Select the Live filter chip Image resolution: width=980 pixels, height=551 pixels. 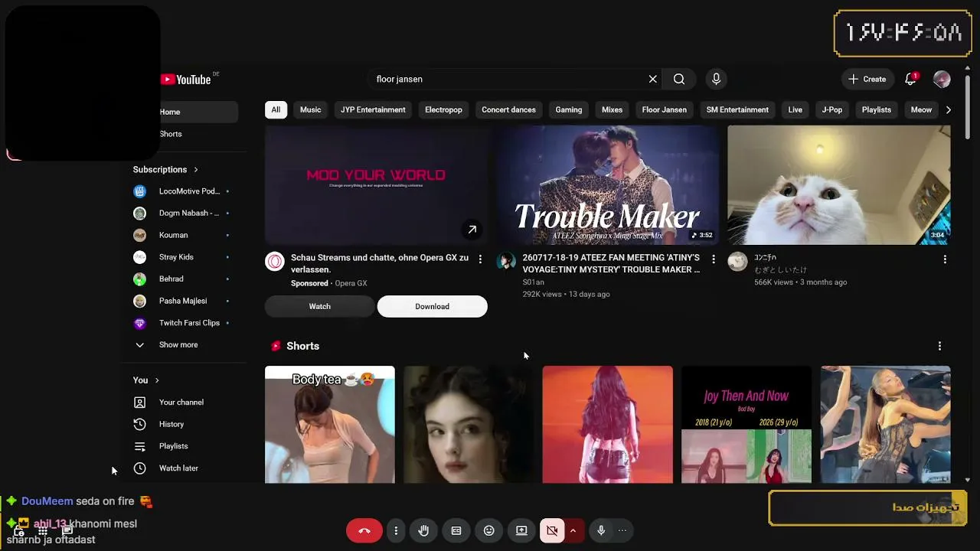click(x=795, y=109)
